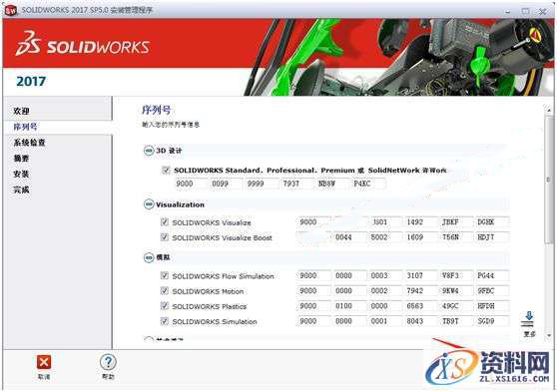Click the 3D design serial field 9999
Viewport: 557px width, 392px height.
tap(262, 184)
